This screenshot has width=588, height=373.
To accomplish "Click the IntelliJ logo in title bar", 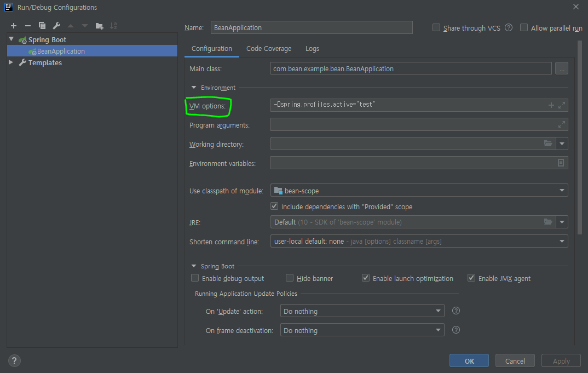I will tap(9, 7).
